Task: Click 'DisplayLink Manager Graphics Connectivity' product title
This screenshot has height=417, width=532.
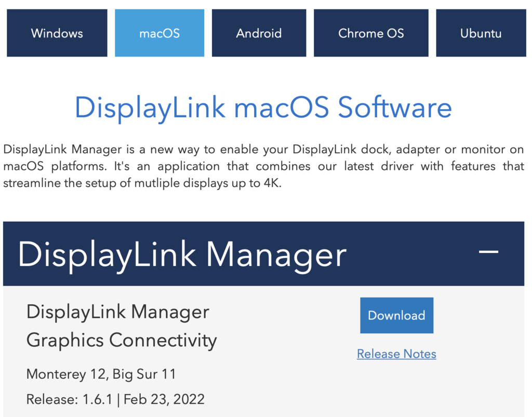Action: tap(122, 326)
